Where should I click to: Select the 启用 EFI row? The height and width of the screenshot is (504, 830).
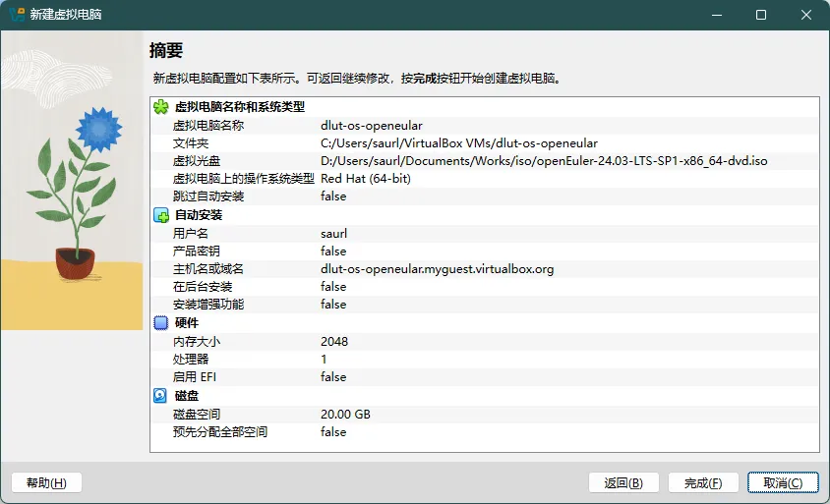(484, 377)
